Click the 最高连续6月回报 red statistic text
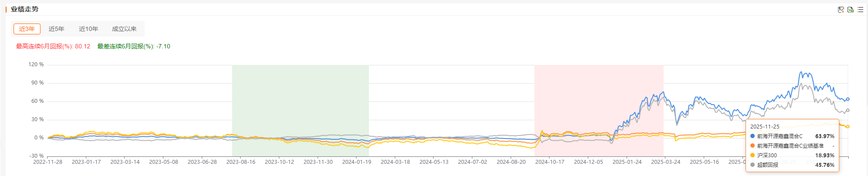The width and height of the screenshot is (868, 176). [x=53, y=46]
